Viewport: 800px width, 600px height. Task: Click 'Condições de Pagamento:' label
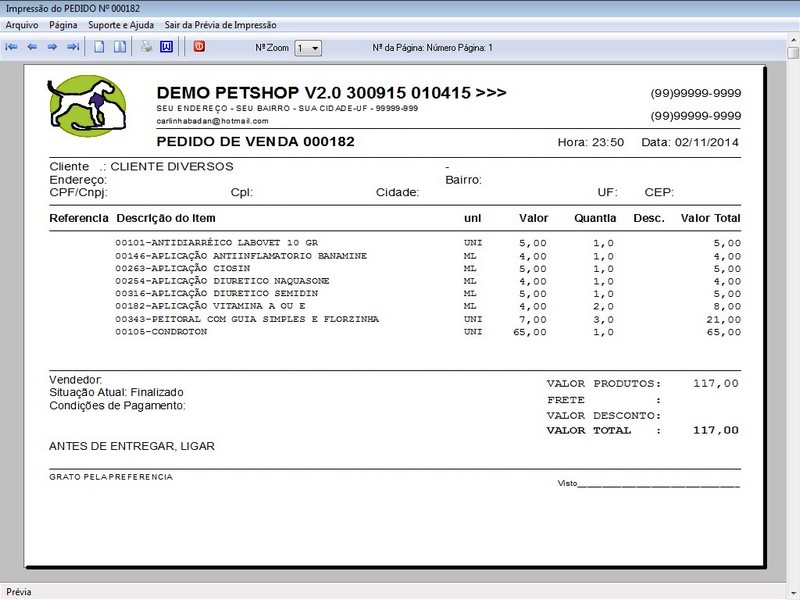coord(117,406)
